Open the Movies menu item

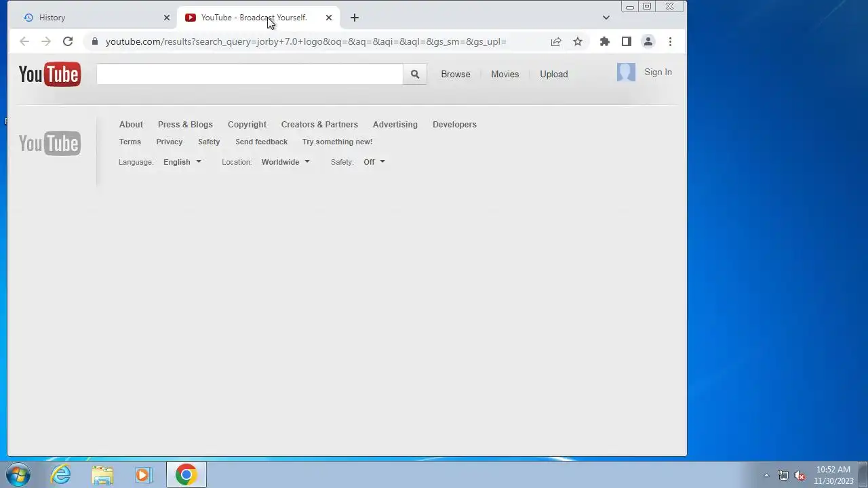(x=505, y=75)
